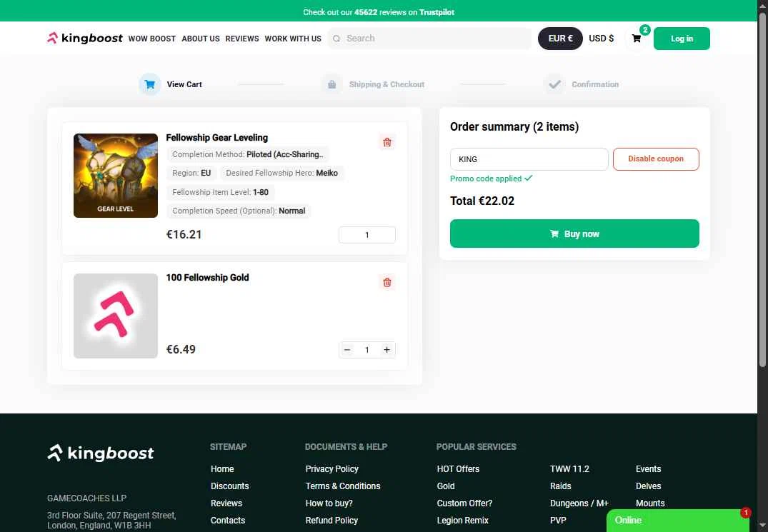Image resolution: width=768 pixels, height=532 pixels.
Task: Click Promo code applied message
Action: [491, 179]
